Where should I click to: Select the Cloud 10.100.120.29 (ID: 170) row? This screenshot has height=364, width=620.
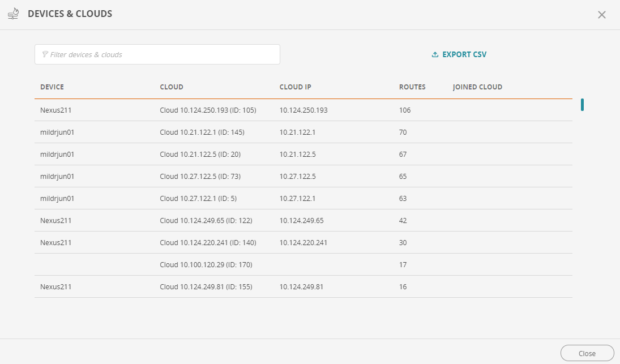(x=206, y=265)
